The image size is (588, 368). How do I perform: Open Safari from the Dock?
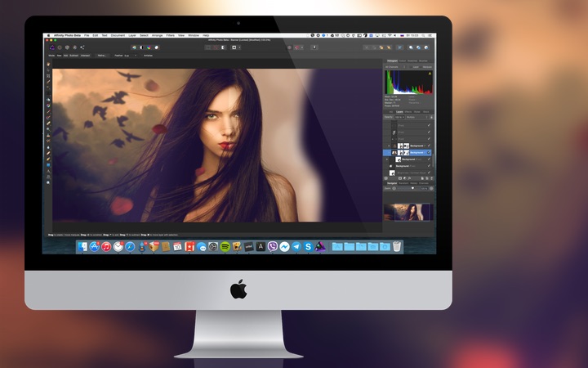[x=130, y=247]
